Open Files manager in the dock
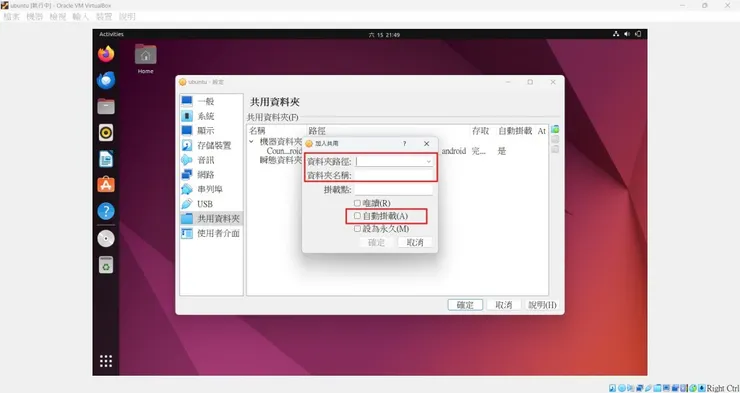The height and width of the screenshot is (393, 740). coord(106,107)
